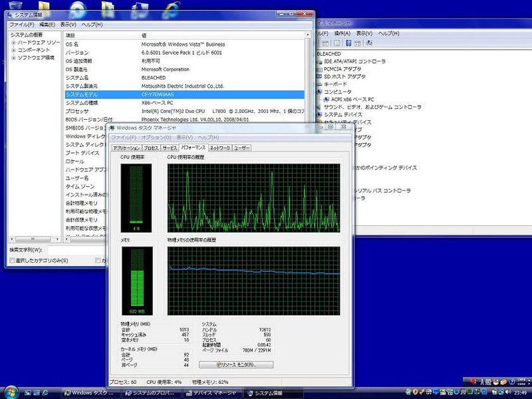Select the キーボード device icon
The image size is (532, 399).
click(x=319, y=84)
